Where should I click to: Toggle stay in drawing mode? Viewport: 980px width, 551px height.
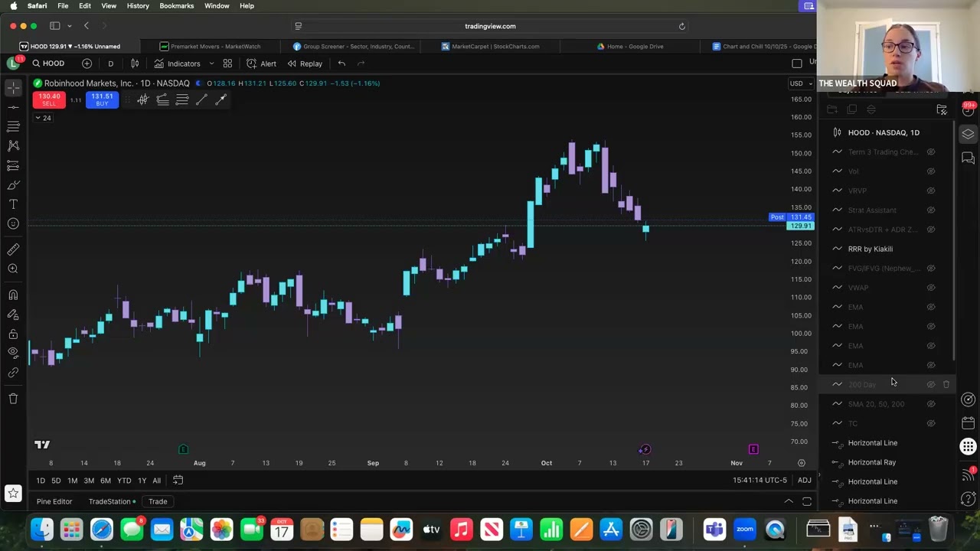click(13, 315)
